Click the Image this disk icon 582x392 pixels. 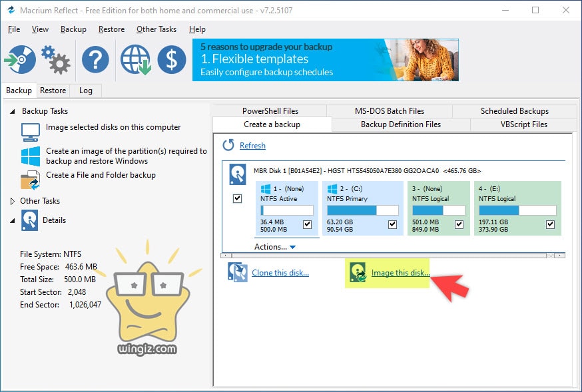[x=358, y=273]
